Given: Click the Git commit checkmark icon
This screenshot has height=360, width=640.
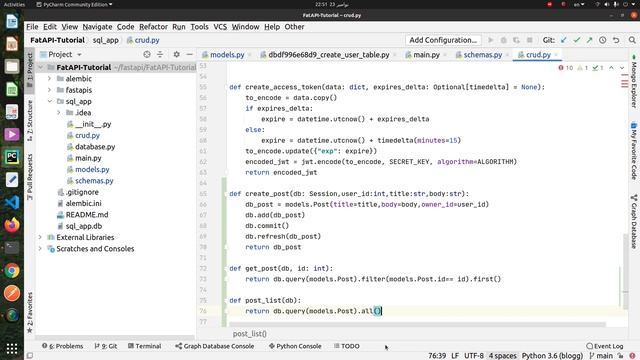Looking at the screenshot, I should point(577,40).
